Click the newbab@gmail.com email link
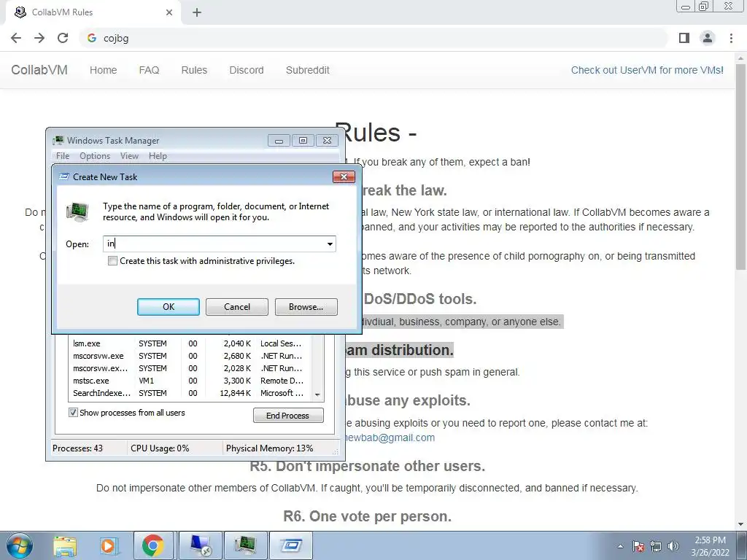Screen dimensions: 747x560 [x=389, y=437]
